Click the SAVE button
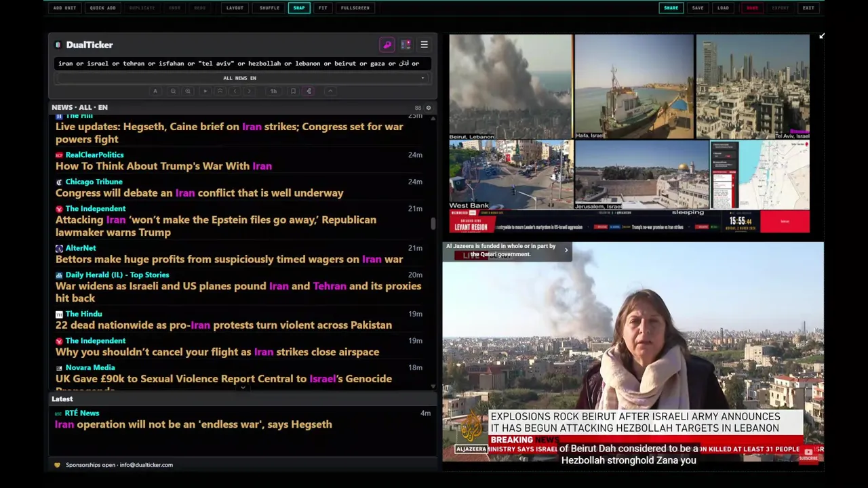The image size is (868, 488). point(698,8)
